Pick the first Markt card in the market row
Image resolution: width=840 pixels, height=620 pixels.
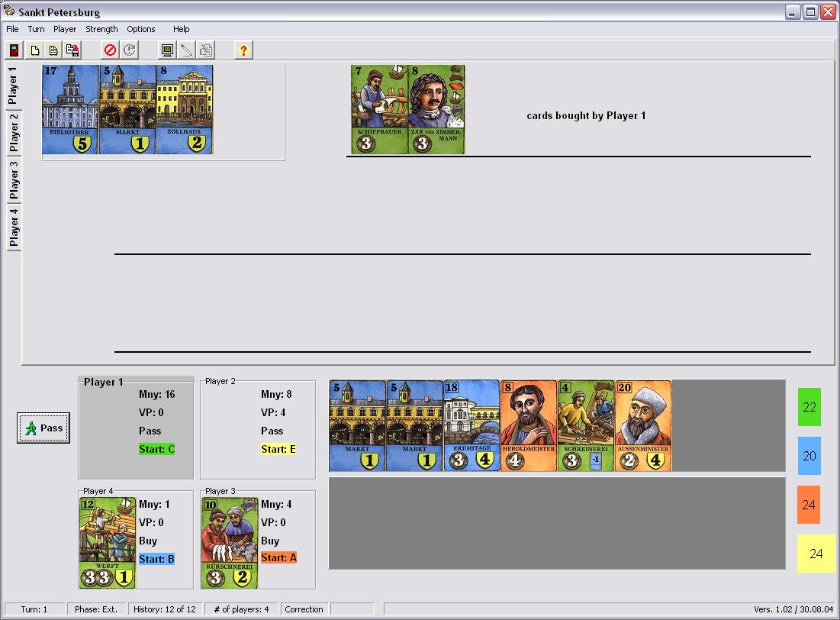(357, 426)
